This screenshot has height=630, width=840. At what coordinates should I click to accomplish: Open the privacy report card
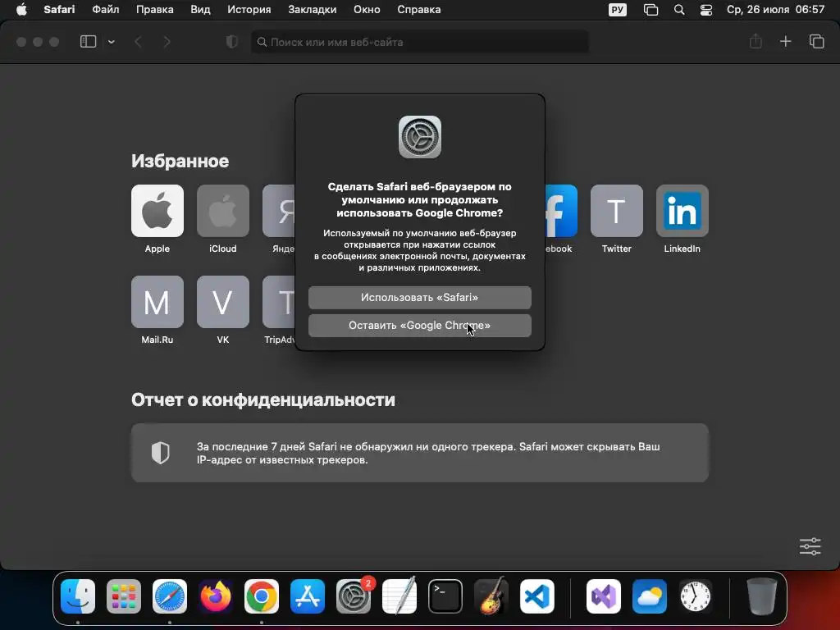[419, 453]
